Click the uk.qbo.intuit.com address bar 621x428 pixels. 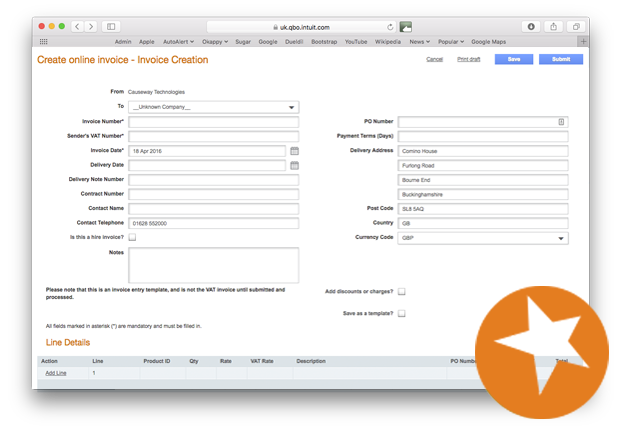(x=301, y=27)
